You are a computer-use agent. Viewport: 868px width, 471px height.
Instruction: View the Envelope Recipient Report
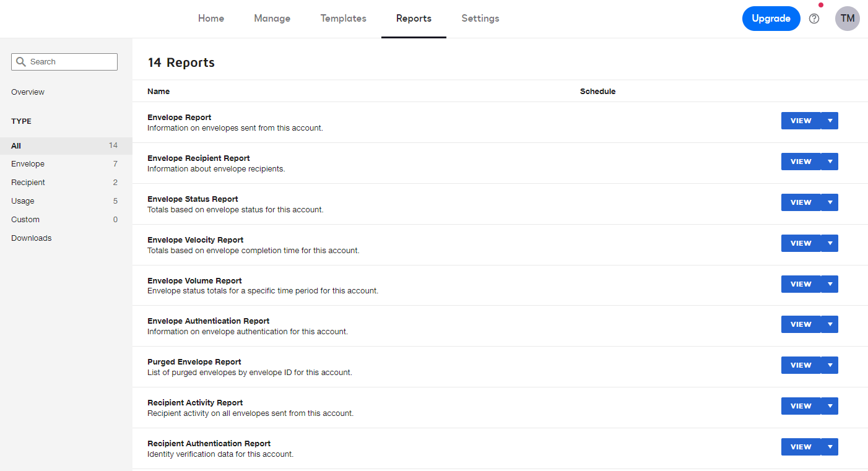(801, 162)
